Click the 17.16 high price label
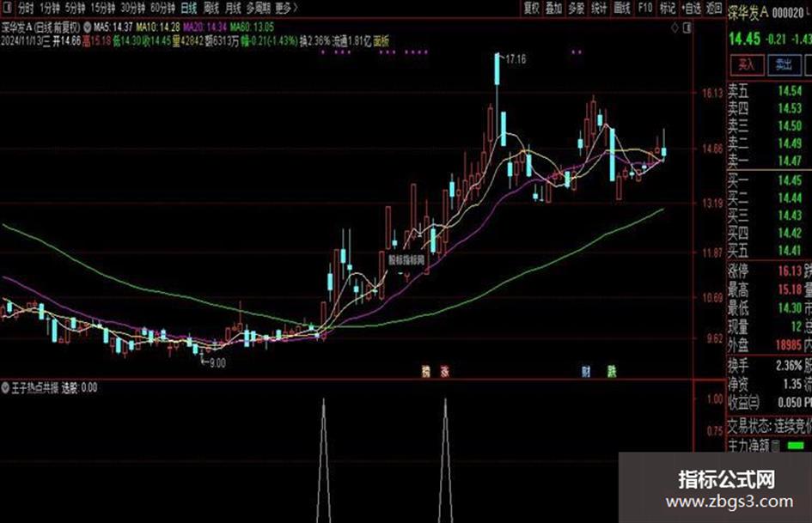812x523 pixels. coord(516,59)
